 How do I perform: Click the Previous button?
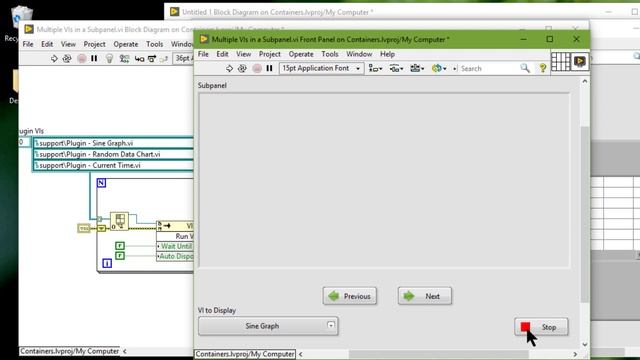350,296
